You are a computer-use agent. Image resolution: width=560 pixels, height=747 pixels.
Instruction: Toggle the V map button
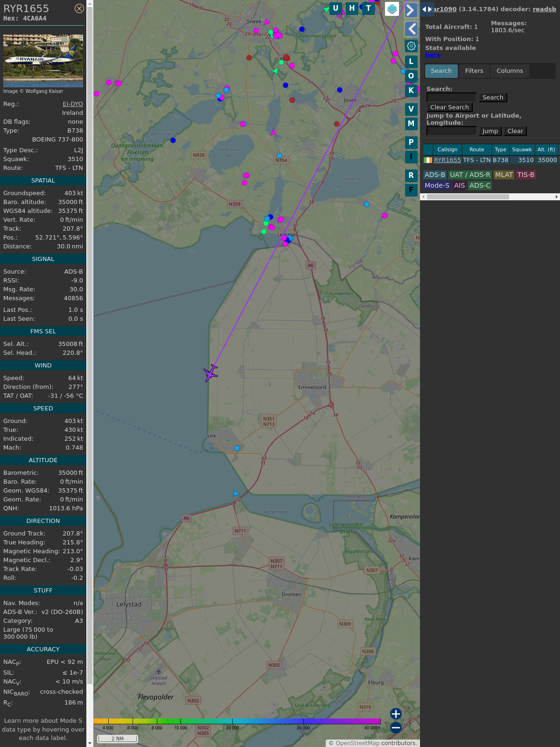(411, 109)
